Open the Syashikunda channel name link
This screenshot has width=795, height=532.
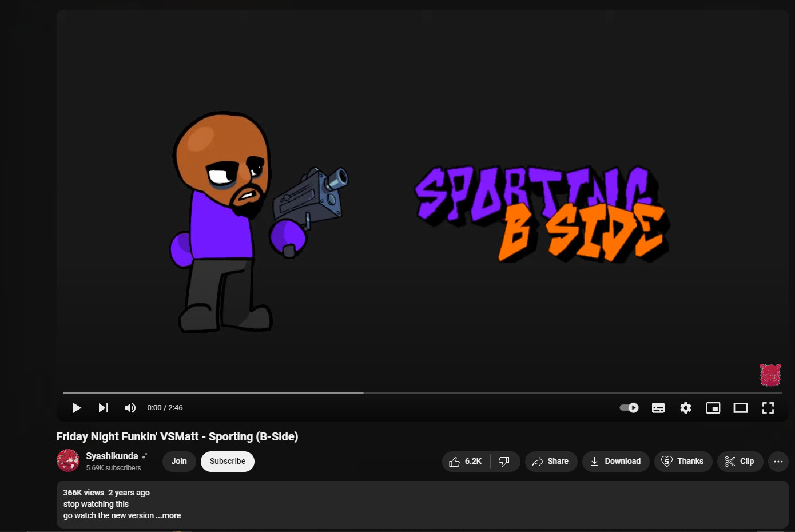coord(112,456)
